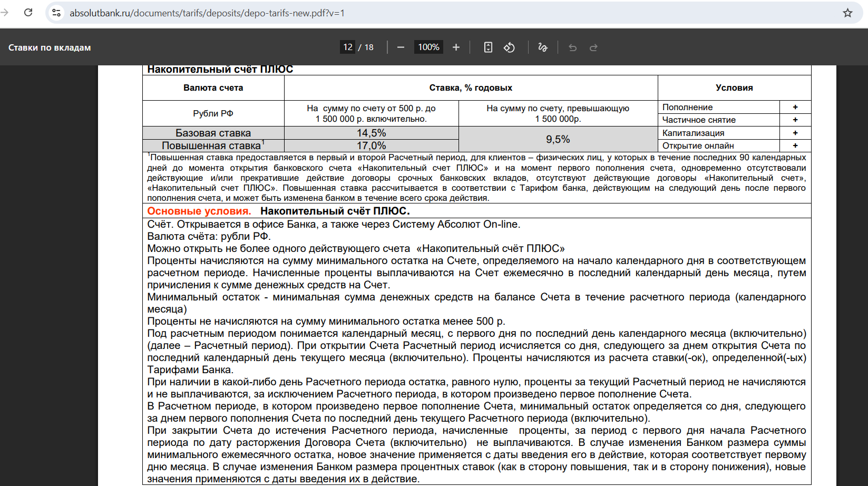The height and width of the screenshot is (486, 868).
Task: Click the red 'Основные условия.' heading
Action: click(x=199, y=211)
